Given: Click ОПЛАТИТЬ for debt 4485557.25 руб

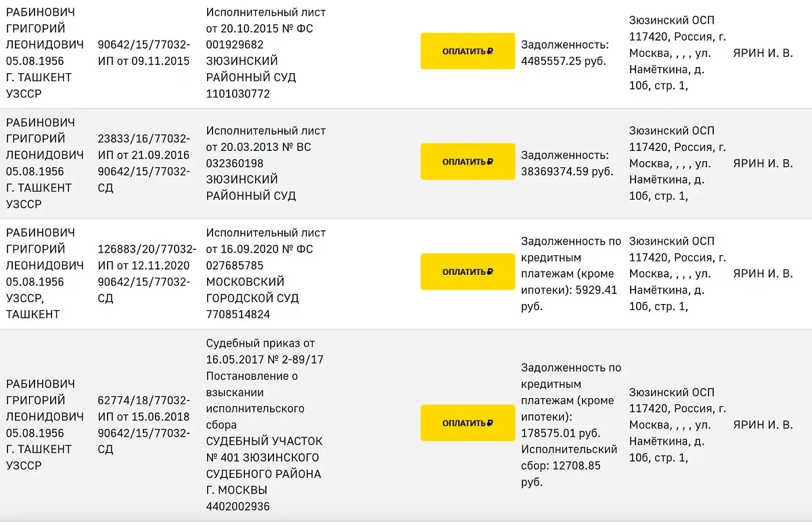Looking at the screenshot, I should 468,51.
